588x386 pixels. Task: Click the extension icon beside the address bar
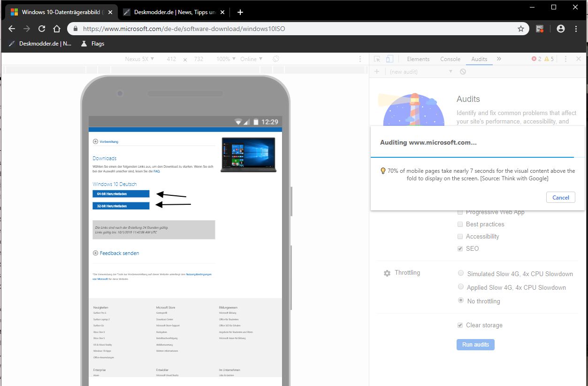coord(540,29)
